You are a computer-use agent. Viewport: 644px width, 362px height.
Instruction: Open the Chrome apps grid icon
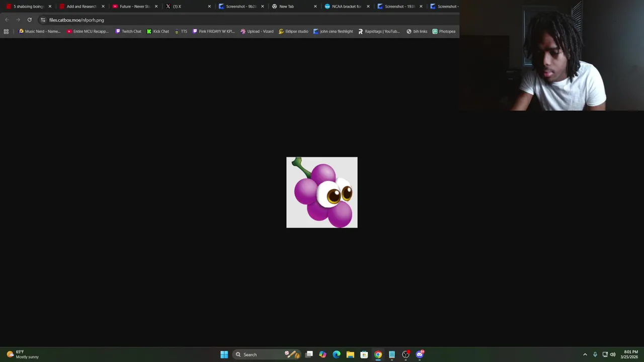[6, 31]
